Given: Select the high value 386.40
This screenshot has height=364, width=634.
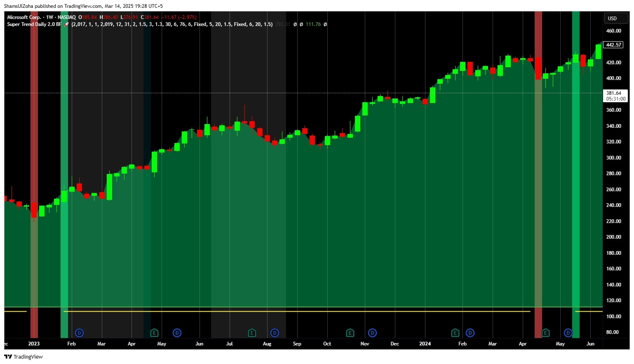Looking at the screenshot, I should [110, 17].
